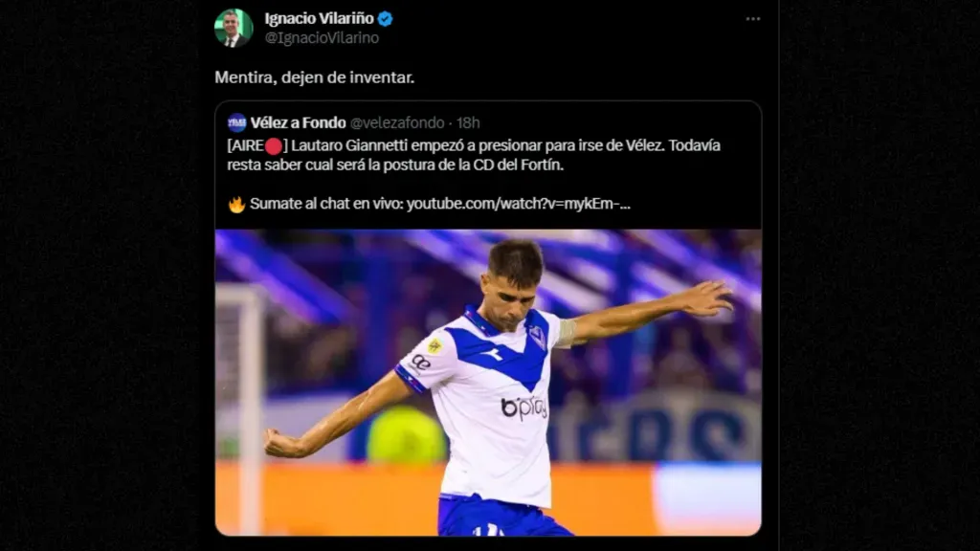Click the Vélez a Fondo avatar icon

click(x=236, y=122)
